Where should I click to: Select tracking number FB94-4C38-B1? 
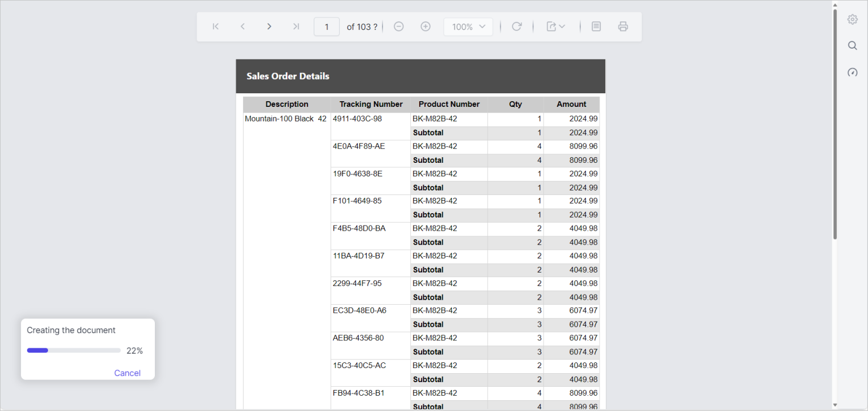(358, 392)
